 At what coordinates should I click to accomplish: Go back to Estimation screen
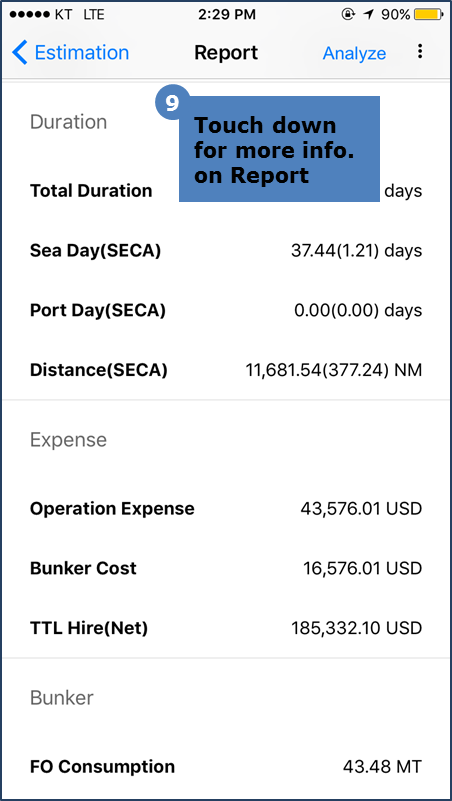(x=70, y=53)
